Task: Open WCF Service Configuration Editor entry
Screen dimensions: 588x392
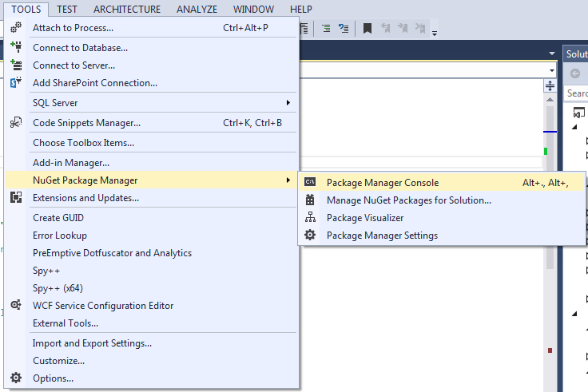Action: pyautogui.click(x=152, y=306)
